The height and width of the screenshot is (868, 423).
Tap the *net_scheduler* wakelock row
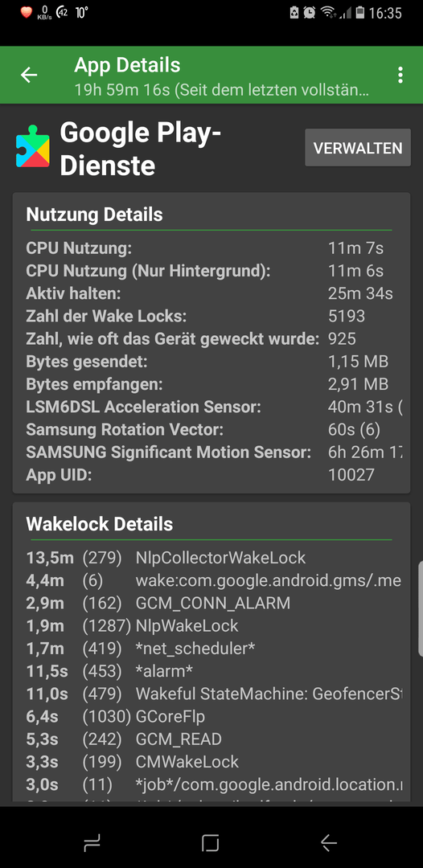coord(213,649)
